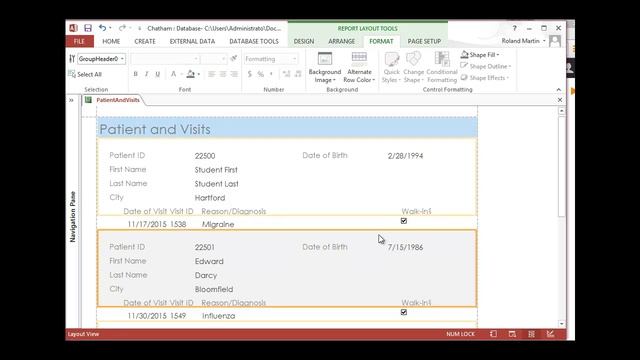Click the user account picture icon
Screen dimensions: 640x360
click(x=555, y=41)
